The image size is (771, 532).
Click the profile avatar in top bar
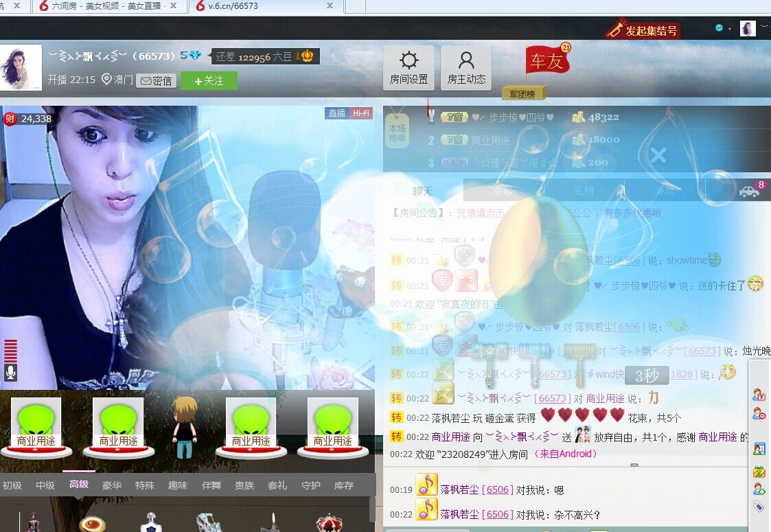(748, 28)
